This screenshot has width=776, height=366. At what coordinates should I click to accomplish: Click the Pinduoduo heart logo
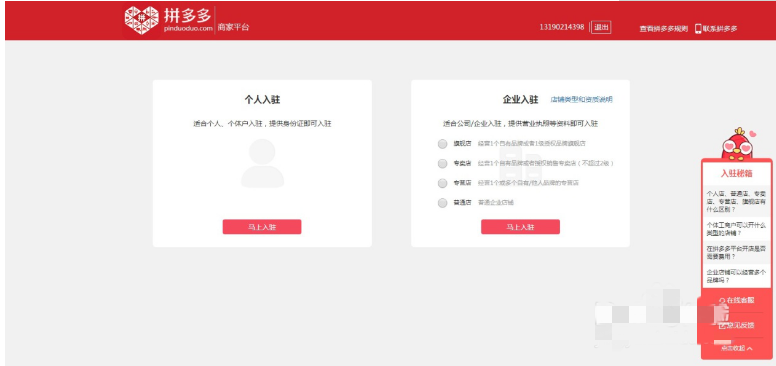click(142, 20)
